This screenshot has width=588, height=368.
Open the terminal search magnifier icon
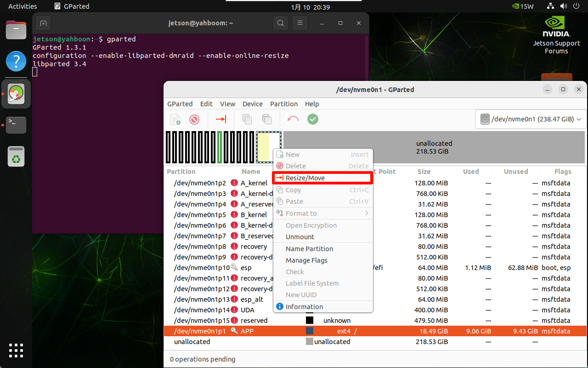(x=280, y=23)
